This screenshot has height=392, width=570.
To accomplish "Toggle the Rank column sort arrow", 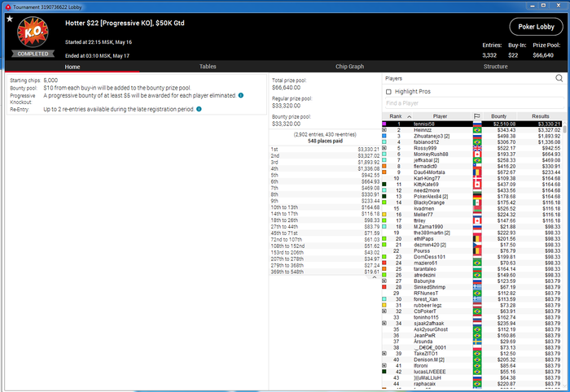I will (410, 116).
